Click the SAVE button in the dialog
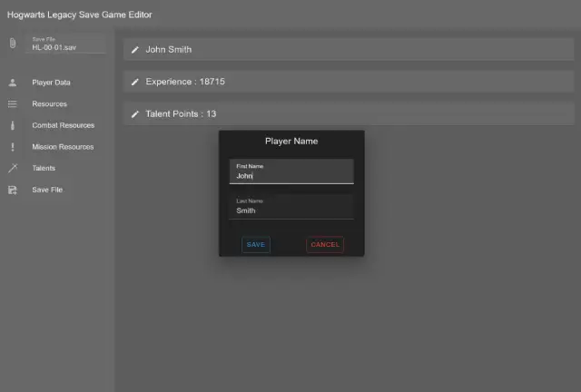Image resolution: width=581 pixels, height=392 pixels. (256, 244)
